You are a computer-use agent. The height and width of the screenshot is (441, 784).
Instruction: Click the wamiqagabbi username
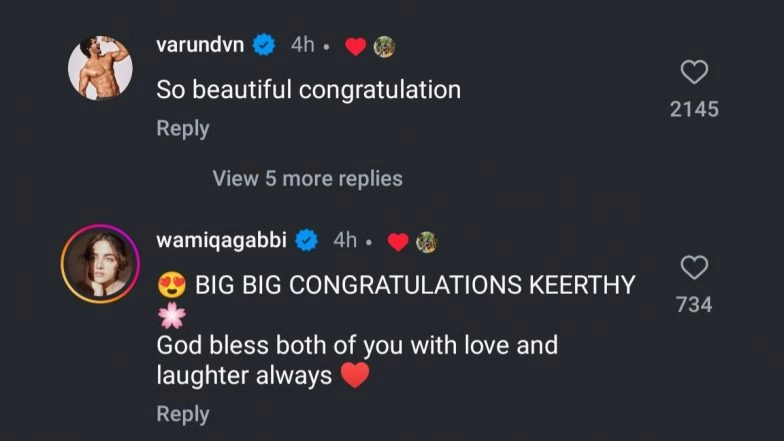pos(221,241)
